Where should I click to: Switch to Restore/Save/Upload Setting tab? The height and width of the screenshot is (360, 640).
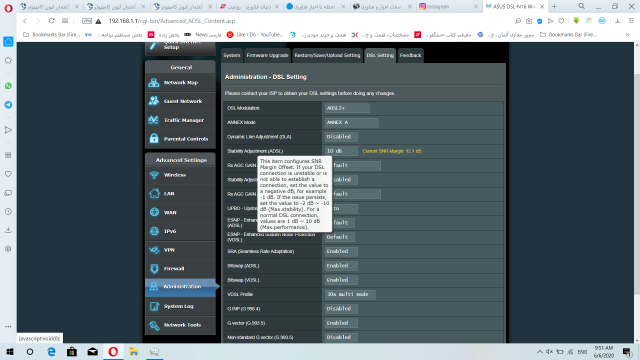point(327,56)
